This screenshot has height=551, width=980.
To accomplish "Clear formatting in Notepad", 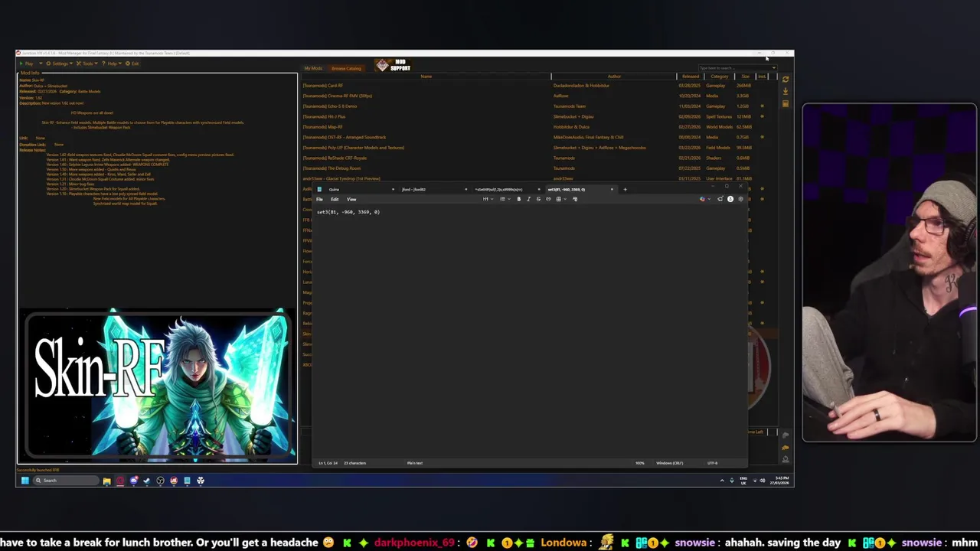I will click(x=574, y=199).
